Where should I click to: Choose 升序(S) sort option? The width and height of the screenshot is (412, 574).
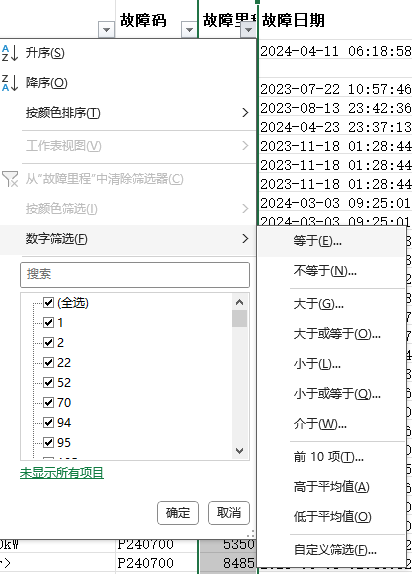pyautogui.click(x=45, y=53)
